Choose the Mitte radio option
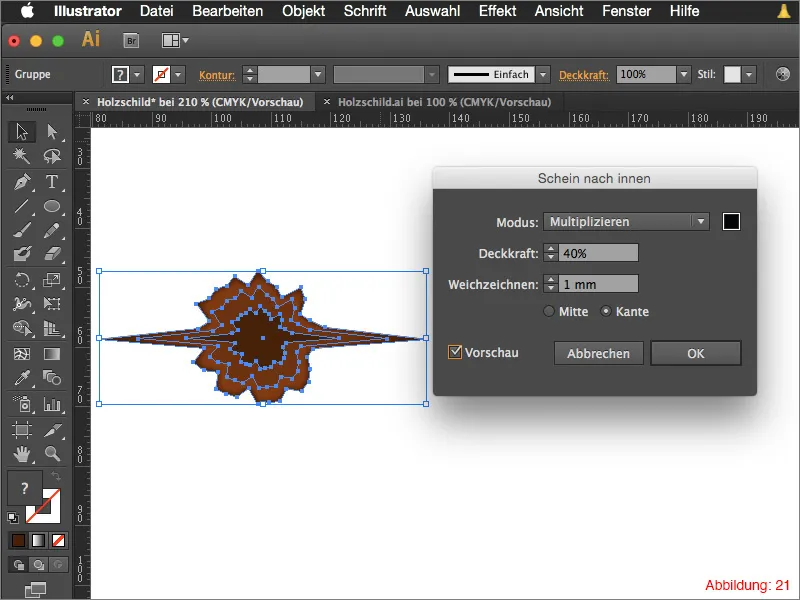The image size is (800, 600). tap(548, 311)
